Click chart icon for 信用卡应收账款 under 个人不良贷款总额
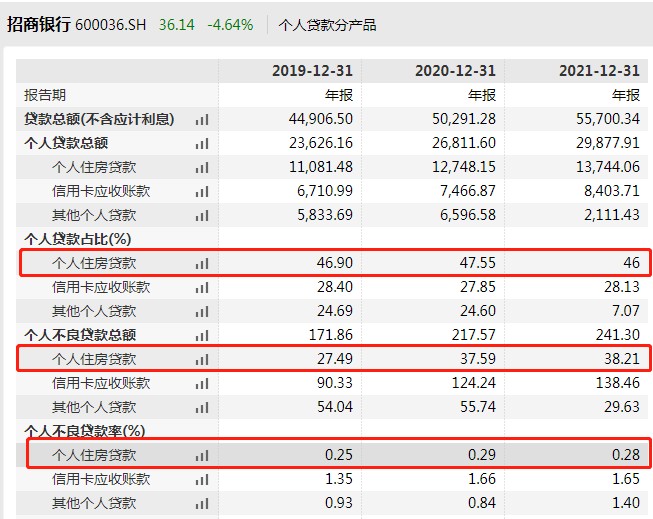The image size is (653, 519). [x=203, y=383]
